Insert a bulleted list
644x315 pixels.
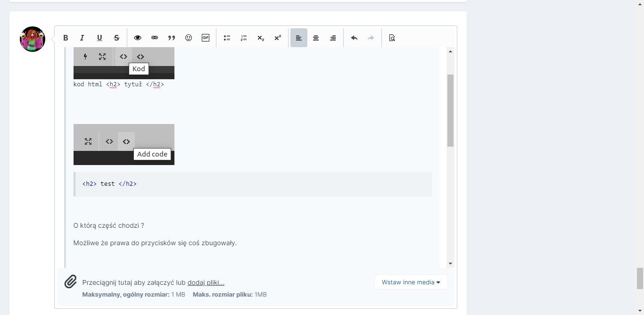pyautogui.click(x=227, y=38)
